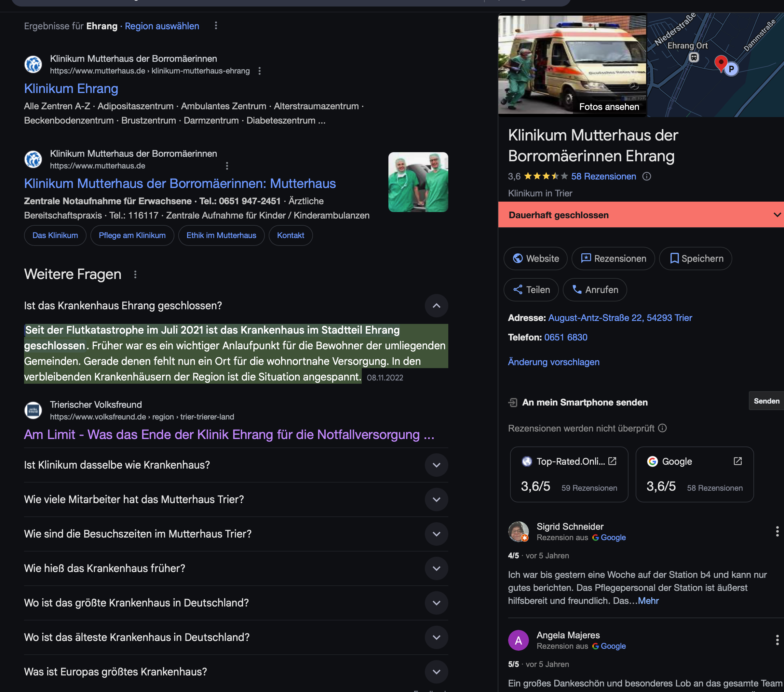784x692 pixels.
Task: Collapse 'Ist das Krankenhaus Ehrang geschlossen?' answer
Action: tap(437, 306)
